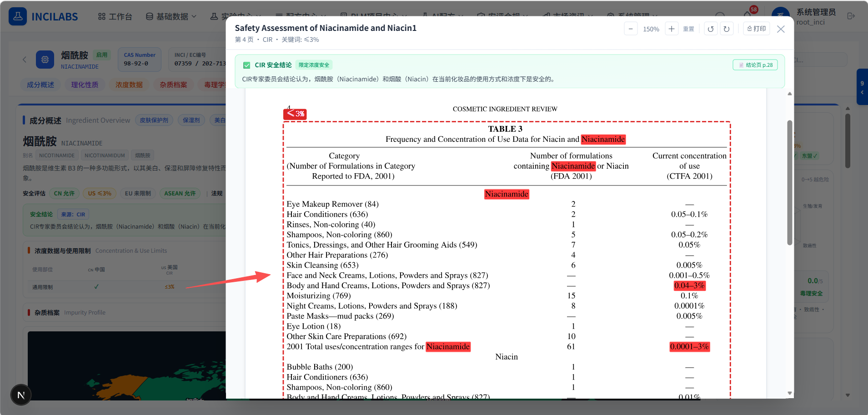868x415 pixels.
Task: Zoom in the document with plus button
Action: (672, 29)
